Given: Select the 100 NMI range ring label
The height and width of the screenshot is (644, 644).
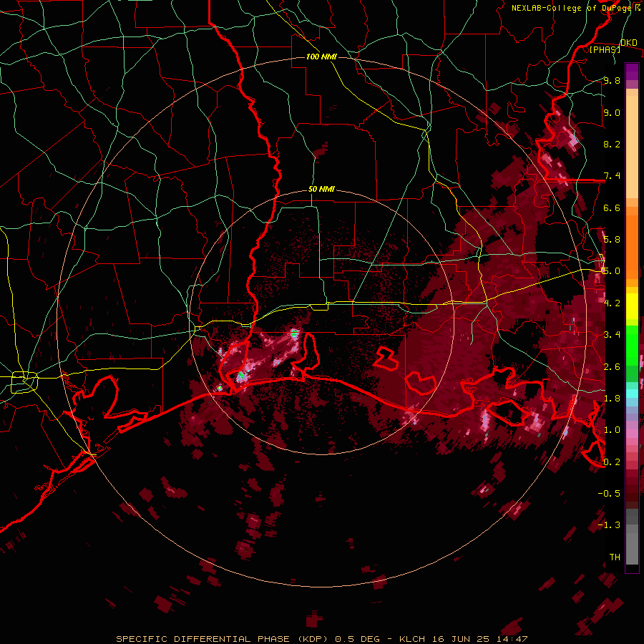Looking at the screenshot, I should tap(321, 57).
